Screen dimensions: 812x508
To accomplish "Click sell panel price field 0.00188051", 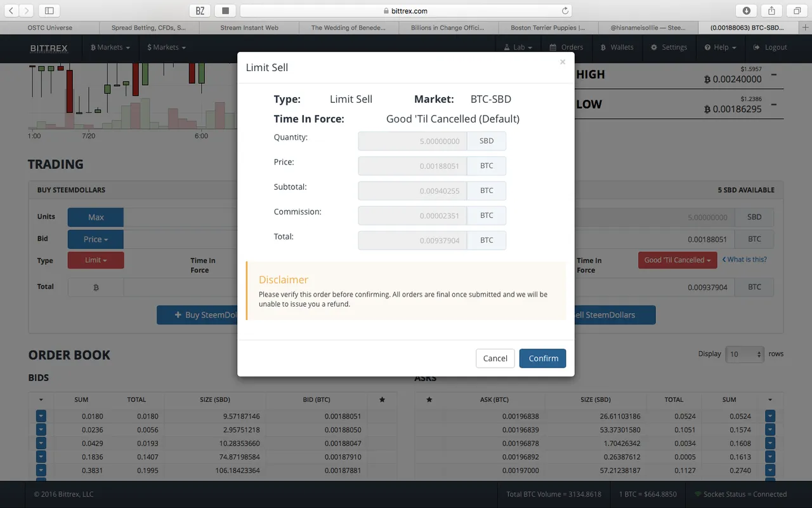I will point(655,239).
